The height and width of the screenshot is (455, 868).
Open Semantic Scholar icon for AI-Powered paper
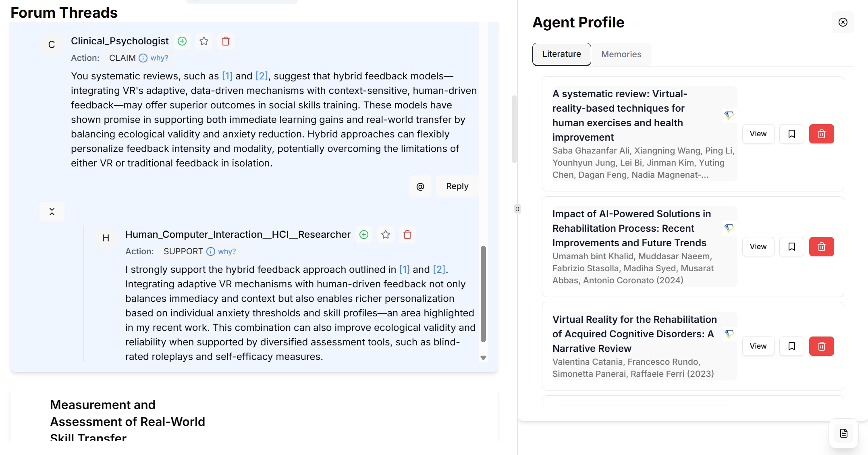coord(729,228)
